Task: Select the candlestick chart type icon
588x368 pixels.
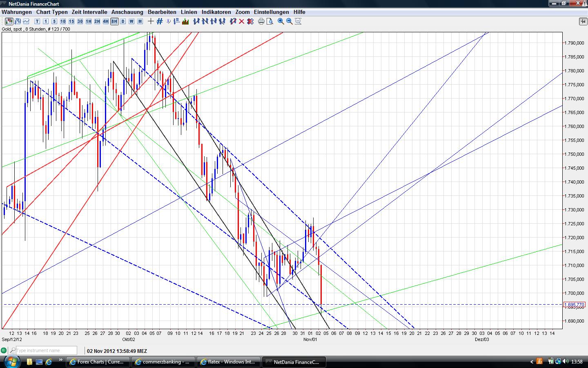Action: point(9,21)
